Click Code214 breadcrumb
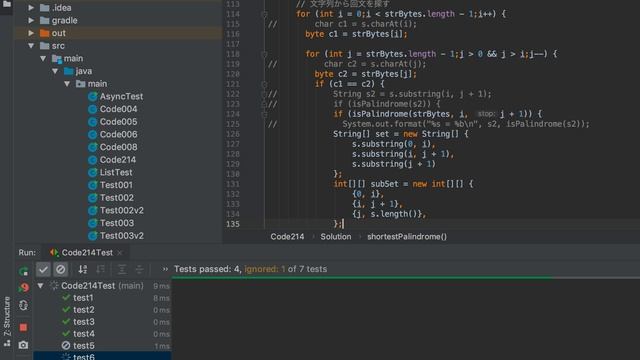Image resolution: width=640 pixels, height=360 pixels. pyautogui.click(x=287, y=237)
